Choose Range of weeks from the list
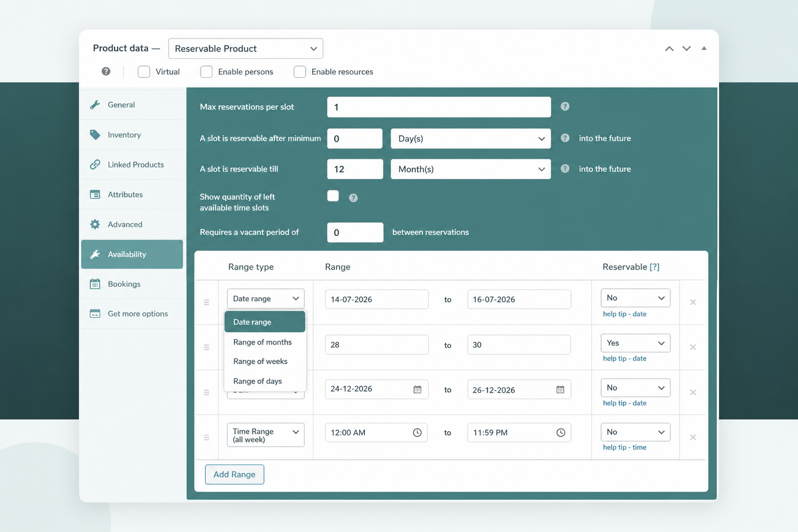Image resolution: width=798 pixels, height=532 pixels. 265,362
